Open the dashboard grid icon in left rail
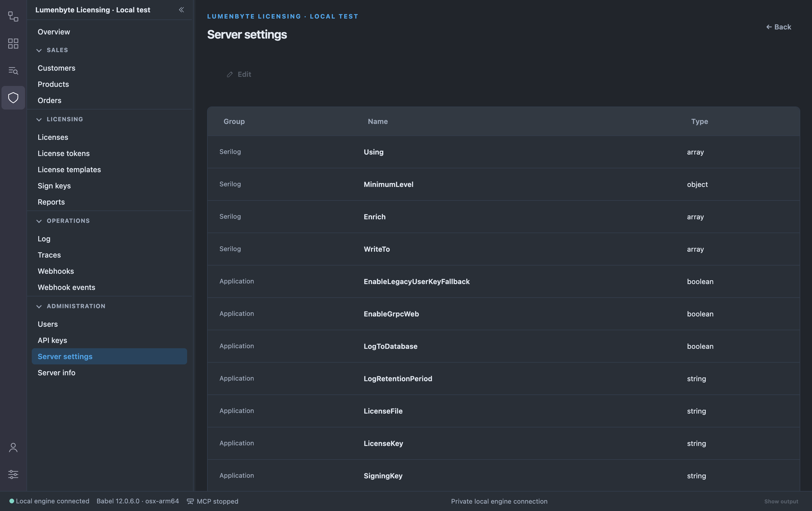The image size is (812, 511). 13,44
